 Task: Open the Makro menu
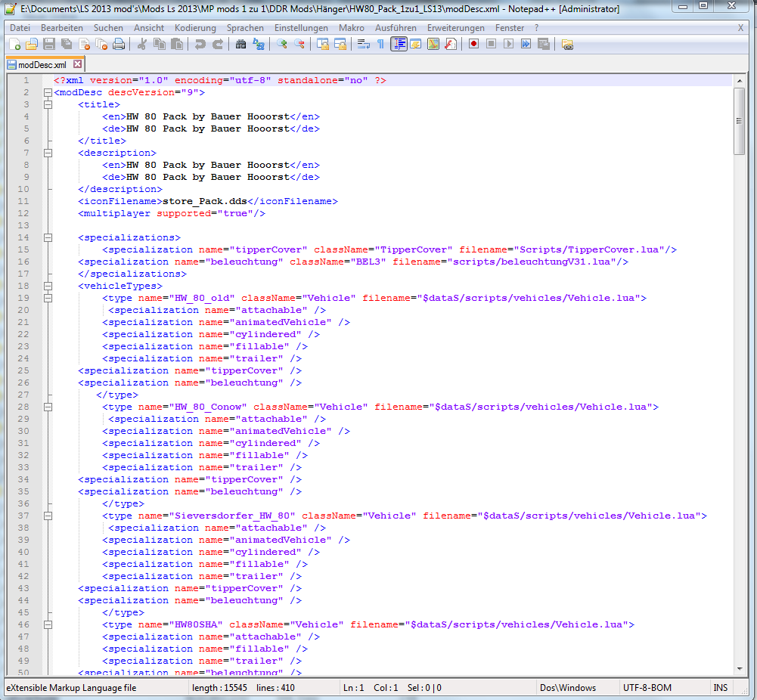pos(352,28)
